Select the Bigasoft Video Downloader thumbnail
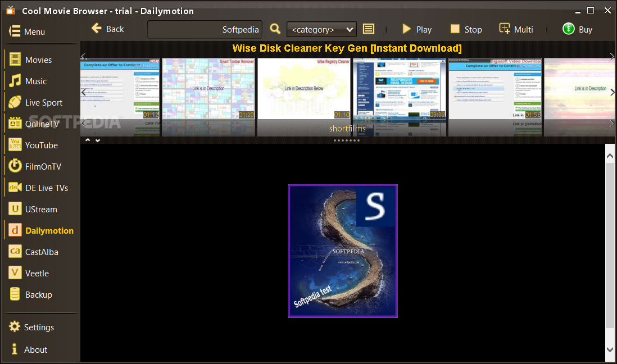 pyautogui.click(x=495, y=89)
